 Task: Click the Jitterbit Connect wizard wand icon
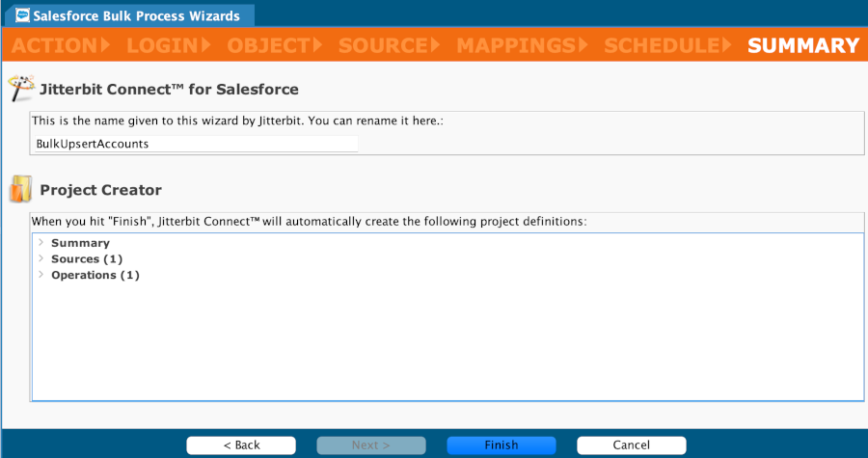[19, 89]
